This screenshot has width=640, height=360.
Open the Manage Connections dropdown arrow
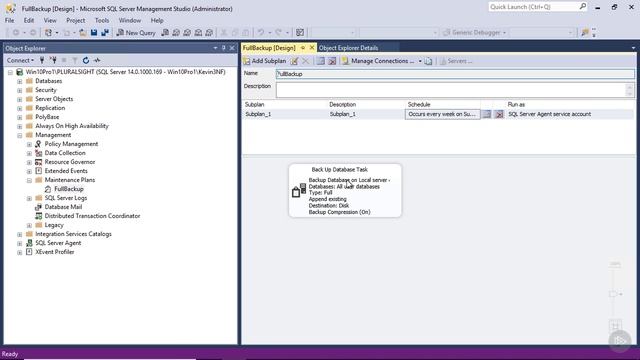[420, 61]
